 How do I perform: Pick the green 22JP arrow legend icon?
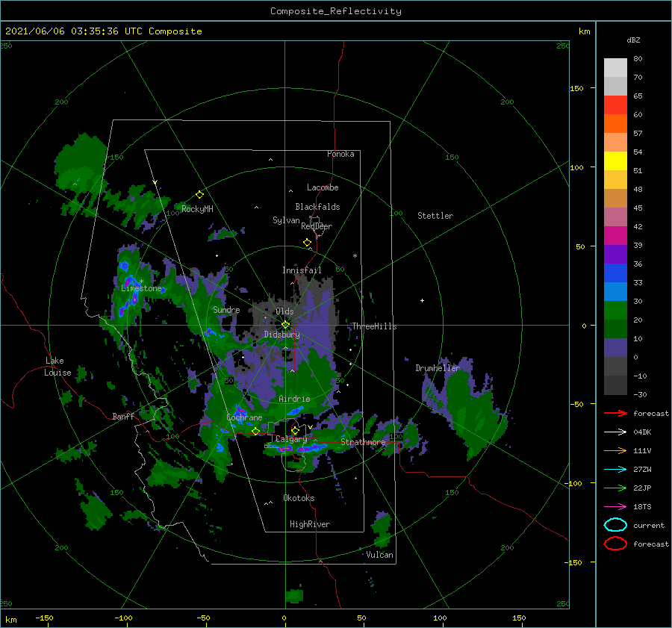coord(615,488)
